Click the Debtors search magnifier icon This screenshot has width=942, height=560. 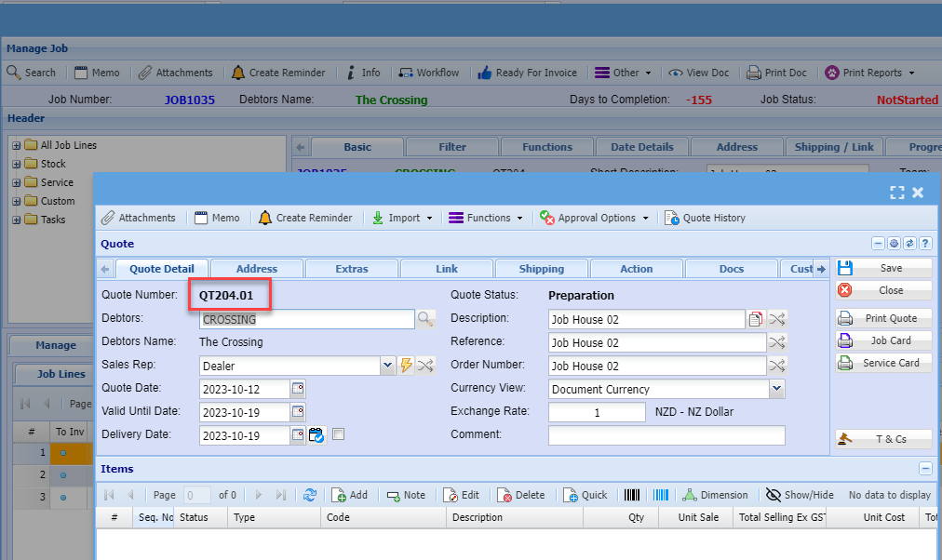(x=425, y=319)
